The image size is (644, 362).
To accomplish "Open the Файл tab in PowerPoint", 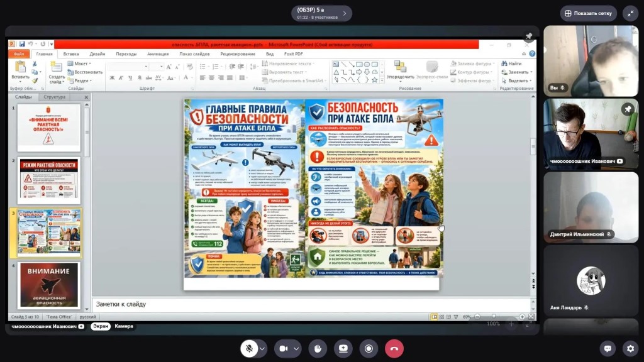I will (x=19, y=54).
